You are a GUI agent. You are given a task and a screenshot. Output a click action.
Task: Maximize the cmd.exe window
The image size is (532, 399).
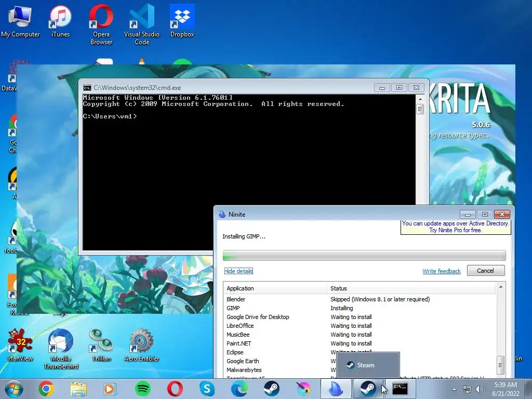click(400, 87)
